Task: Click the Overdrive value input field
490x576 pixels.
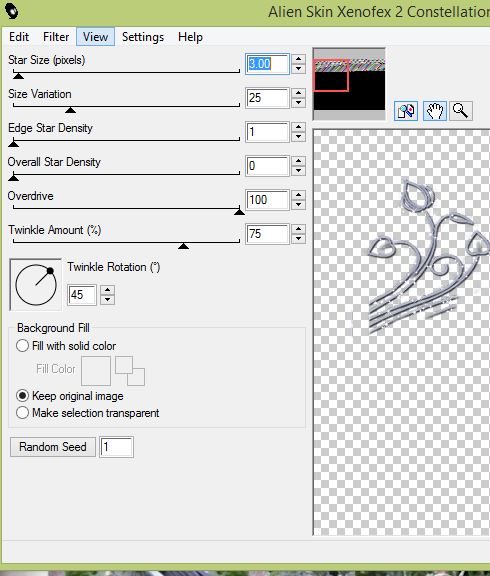Action: click(267, 200)
